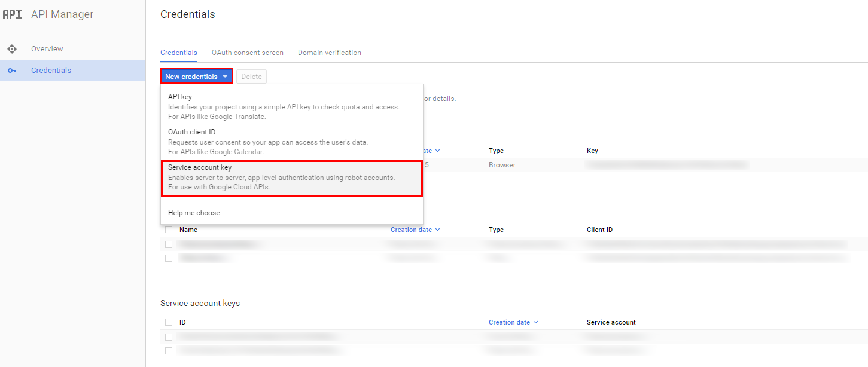Choose Service account key from menu

tap(292, 178)
